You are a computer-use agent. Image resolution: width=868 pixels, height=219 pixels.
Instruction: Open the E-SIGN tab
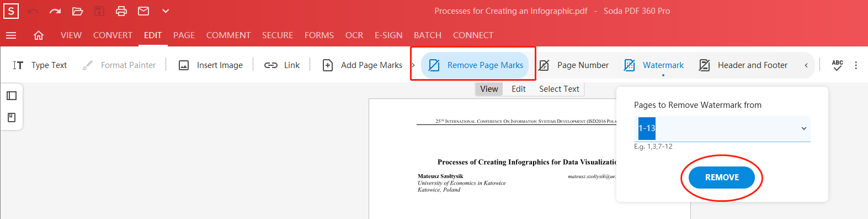click(388, 35)
